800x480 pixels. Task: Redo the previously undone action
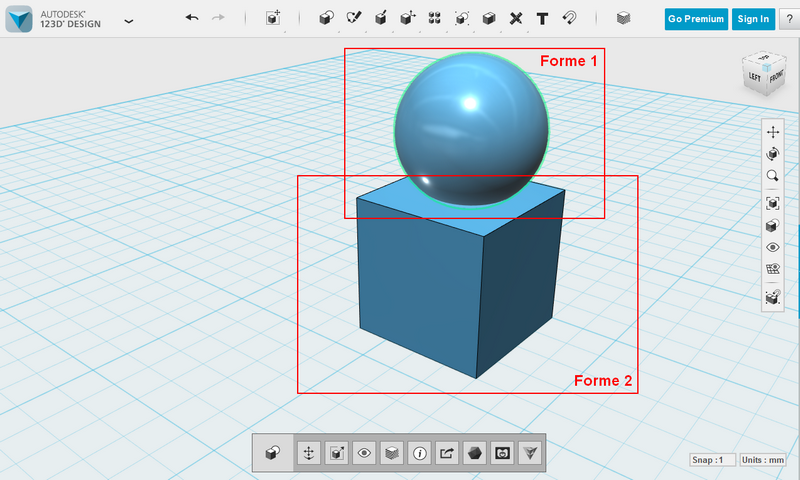coord(218,18)
